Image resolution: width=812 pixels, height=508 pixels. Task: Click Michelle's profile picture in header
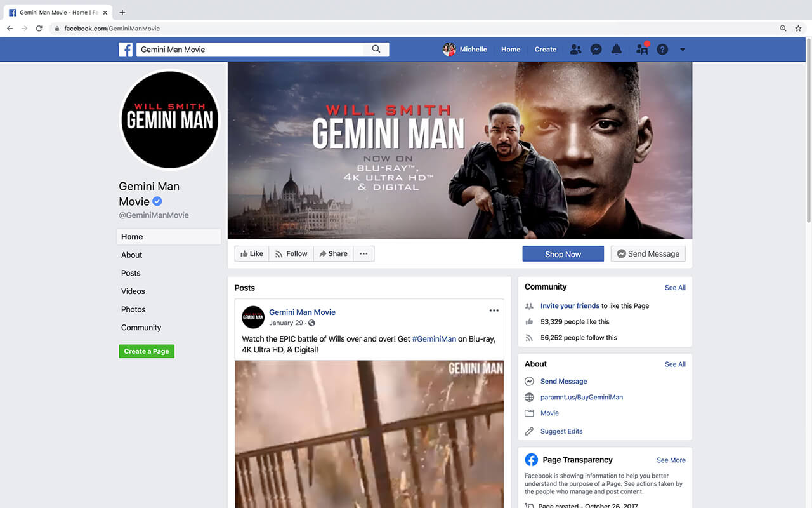point(449,49)
